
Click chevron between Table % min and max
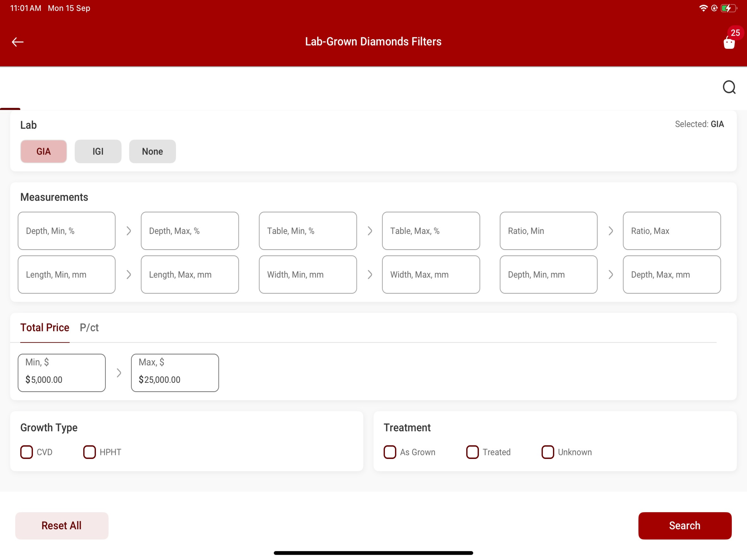(370, 231)
